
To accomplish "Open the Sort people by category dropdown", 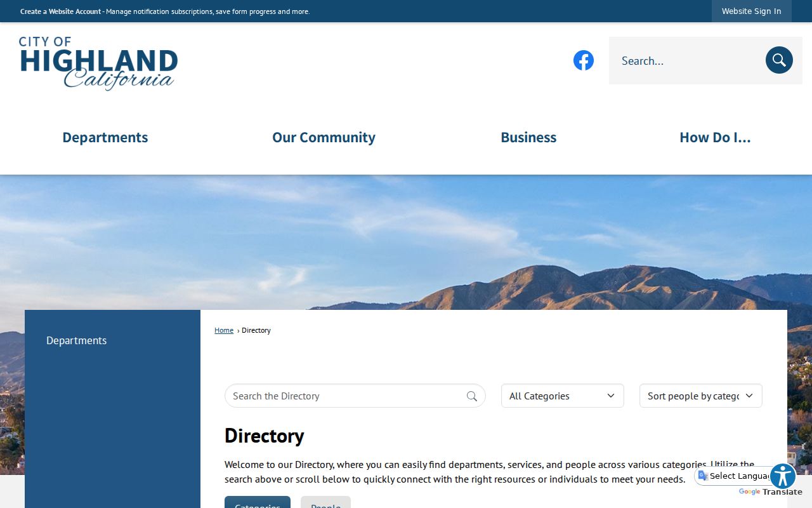I will pyautogui.click(x=701, y=396).
